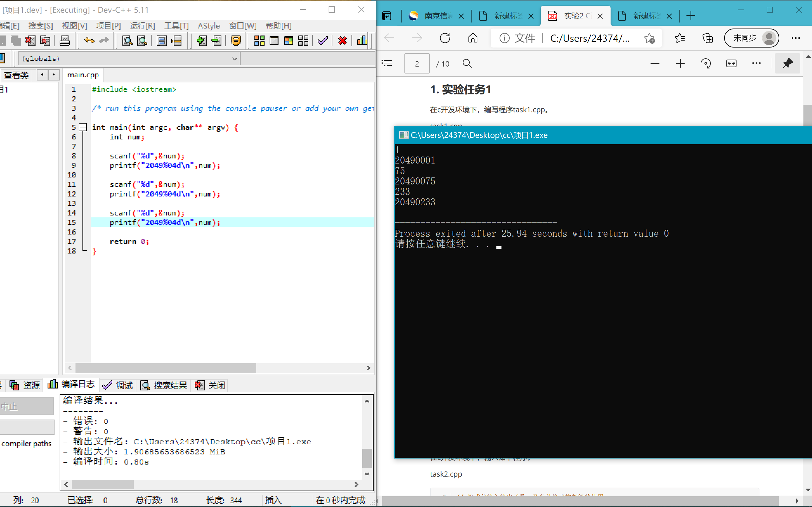Click the 关闭 tab in bottom panel

(210, 385)
